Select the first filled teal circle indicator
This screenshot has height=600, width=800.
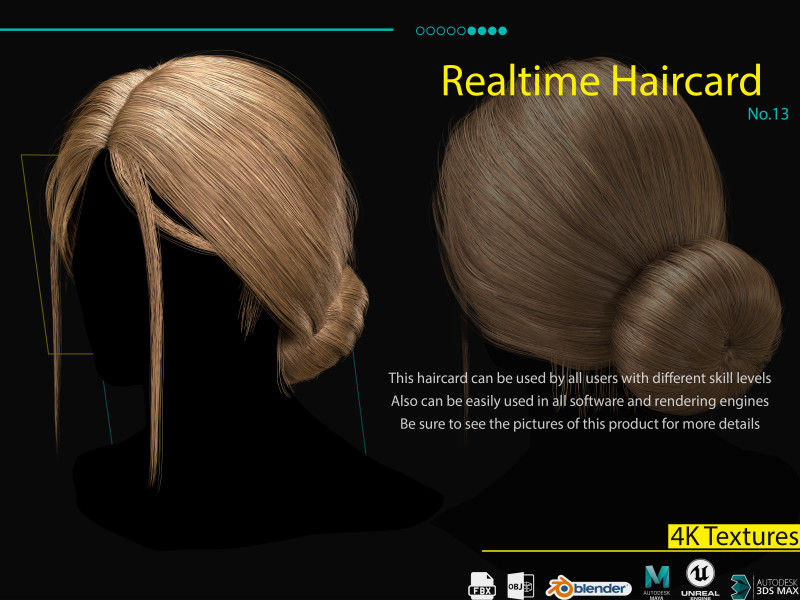(472, 31)
